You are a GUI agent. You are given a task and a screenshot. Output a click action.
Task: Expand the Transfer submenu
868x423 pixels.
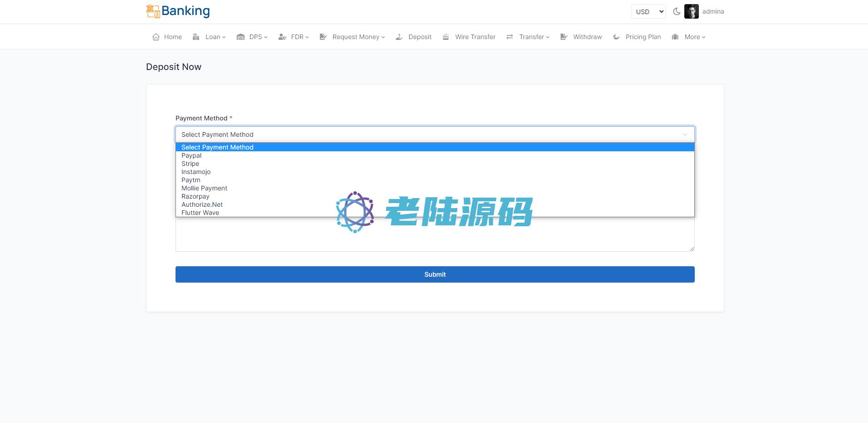pos(534,37)
